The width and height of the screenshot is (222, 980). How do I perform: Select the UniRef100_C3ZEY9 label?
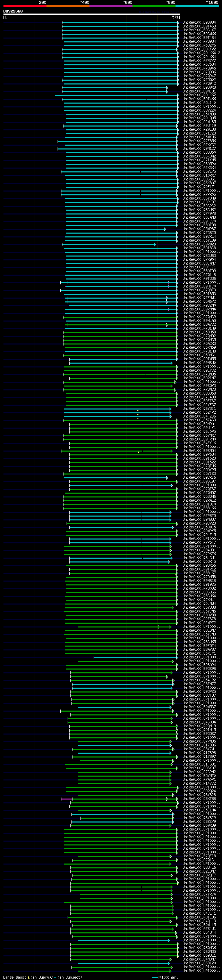pyautogui.click(x=199, y=821)
